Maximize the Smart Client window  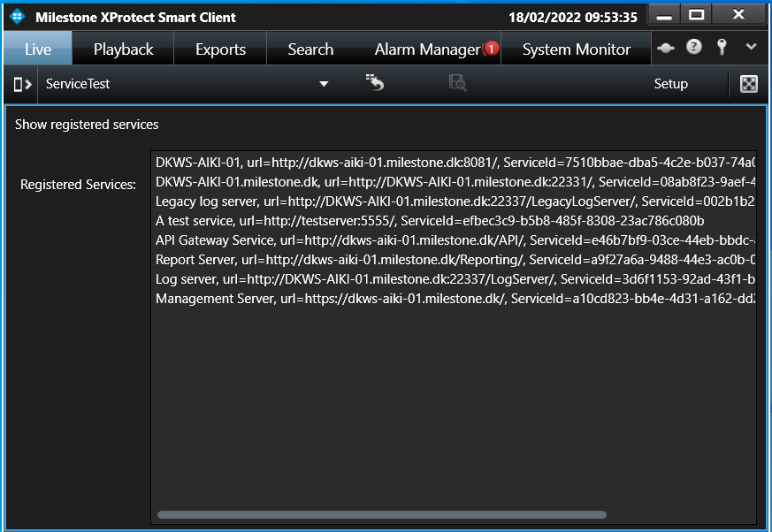696,15
